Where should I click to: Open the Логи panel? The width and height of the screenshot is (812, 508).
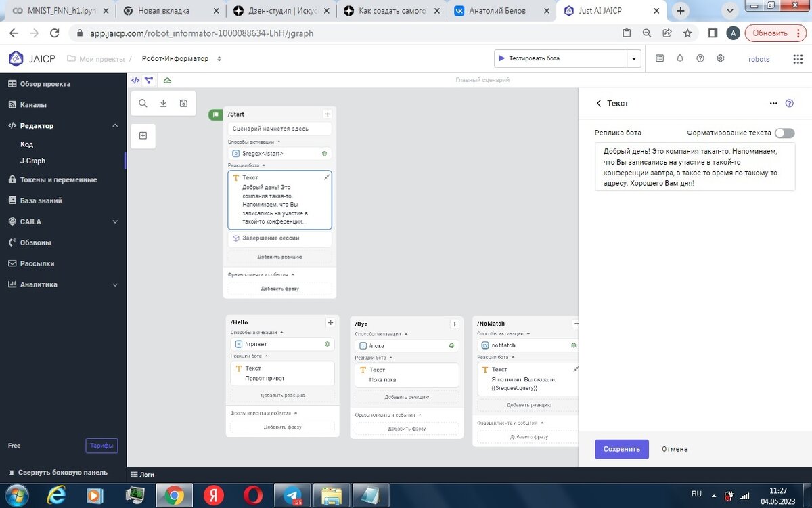pos(142,475)
